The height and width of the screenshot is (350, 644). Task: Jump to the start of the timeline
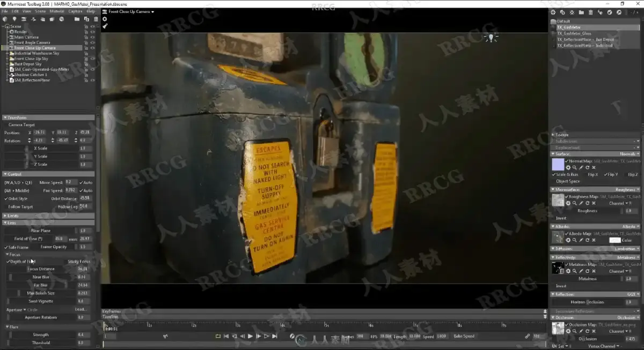[226, 336]
